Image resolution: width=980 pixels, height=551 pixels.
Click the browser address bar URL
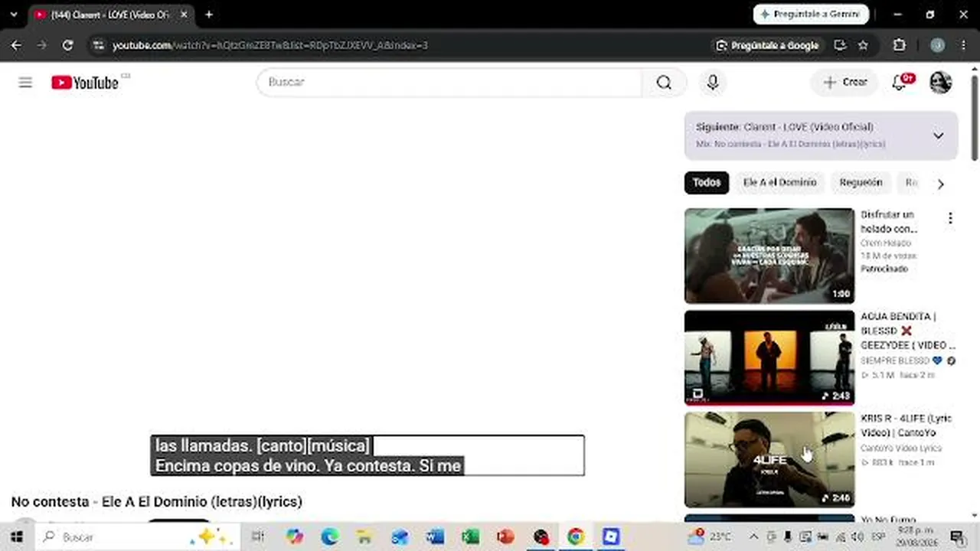(x=270, y=46)
